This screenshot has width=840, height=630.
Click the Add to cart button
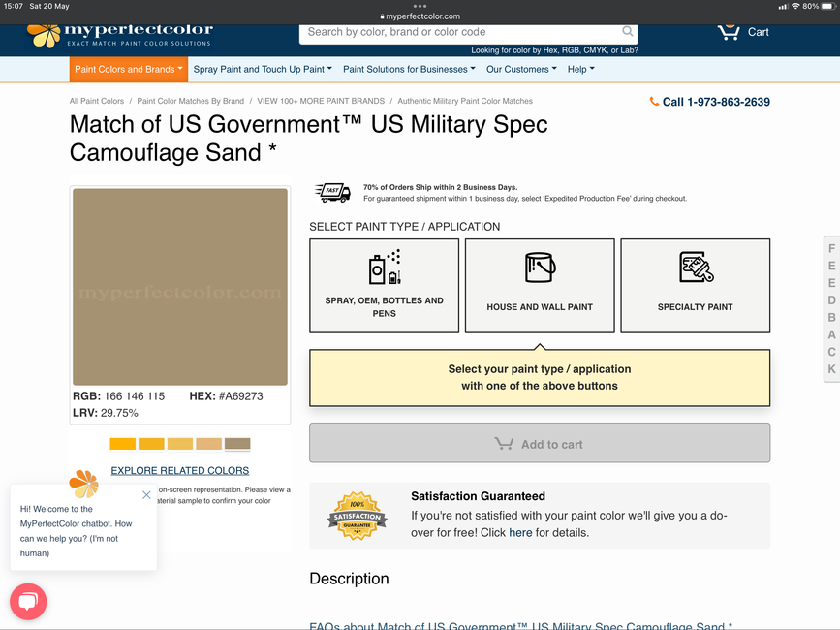540,443
